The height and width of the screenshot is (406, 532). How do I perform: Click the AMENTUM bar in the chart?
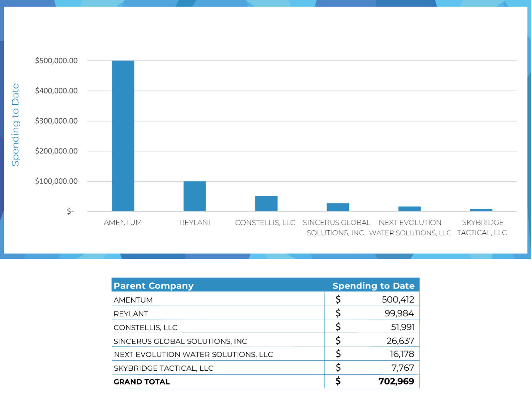(123, 136)
